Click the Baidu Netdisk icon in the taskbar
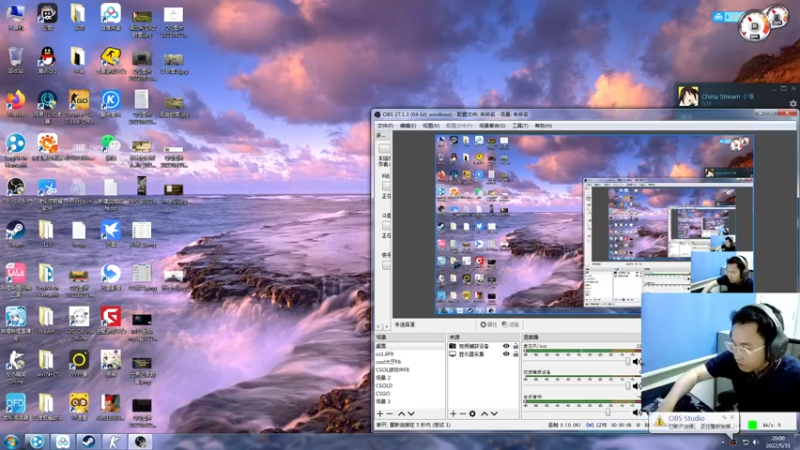800x450 pixels. point(62,442)
